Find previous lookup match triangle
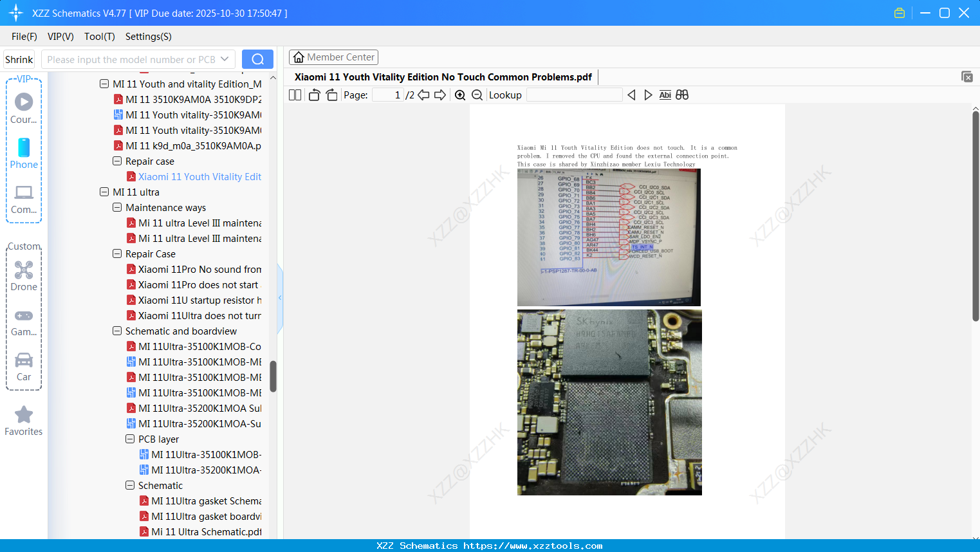The height and width of the screenshot is (552, 980). point(631,95)
